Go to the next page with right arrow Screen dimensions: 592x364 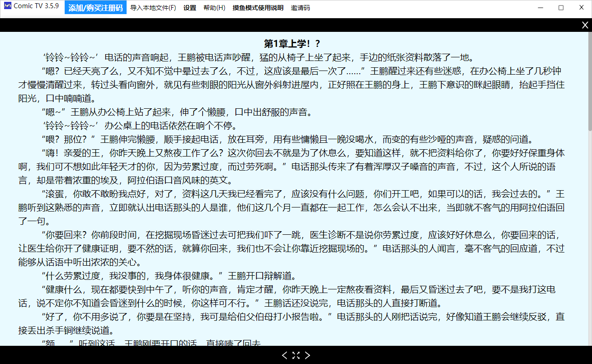point(307,355)
